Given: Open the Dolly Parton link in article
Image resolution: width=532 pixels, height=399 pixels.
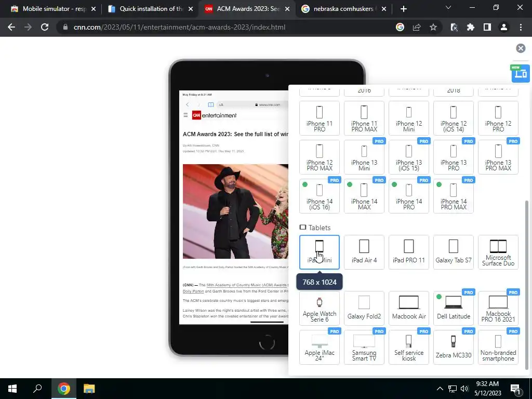Looking at the screenshot, I should pyautogui.click(x=193, y=291).
